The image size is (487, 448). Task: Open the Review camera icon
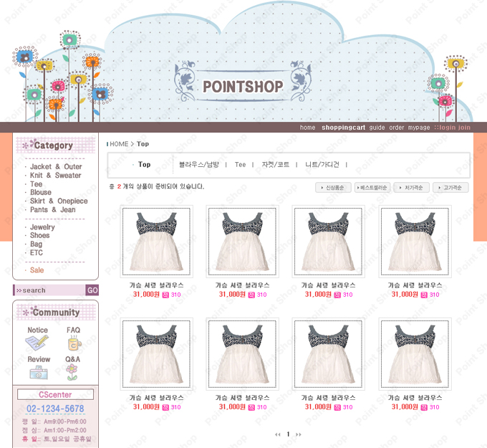[x=39, y=372]
